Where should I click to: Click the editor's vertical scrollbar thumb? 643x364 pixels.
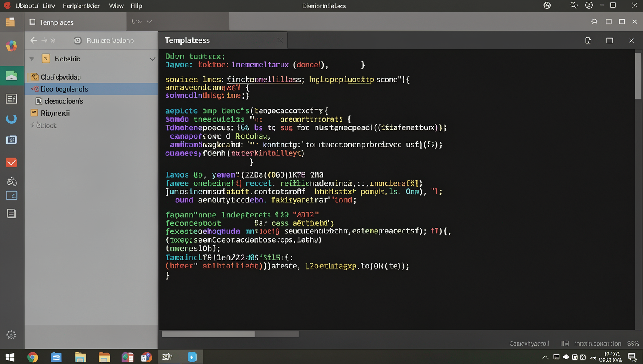pos(638,75)
